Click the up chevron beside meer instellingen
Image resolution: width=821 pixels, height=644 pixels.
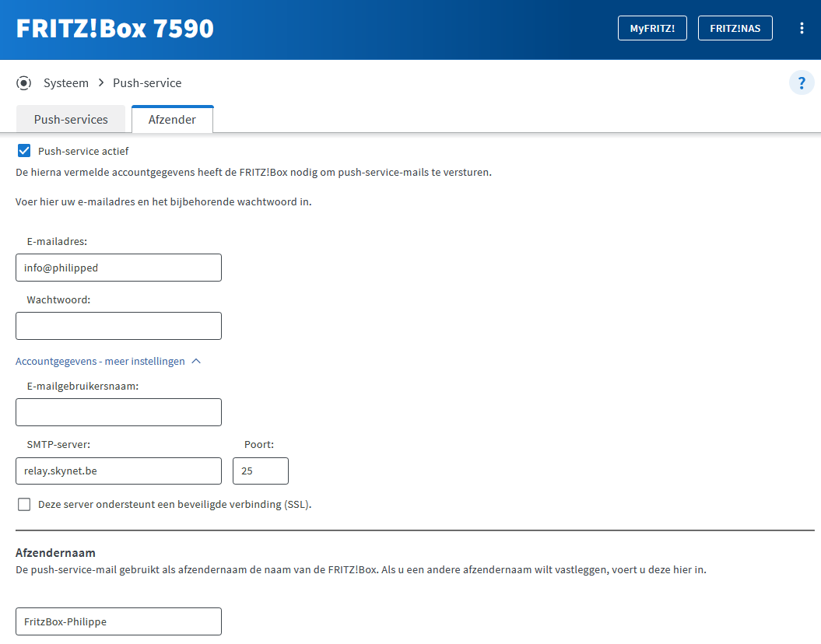point(196,361)
